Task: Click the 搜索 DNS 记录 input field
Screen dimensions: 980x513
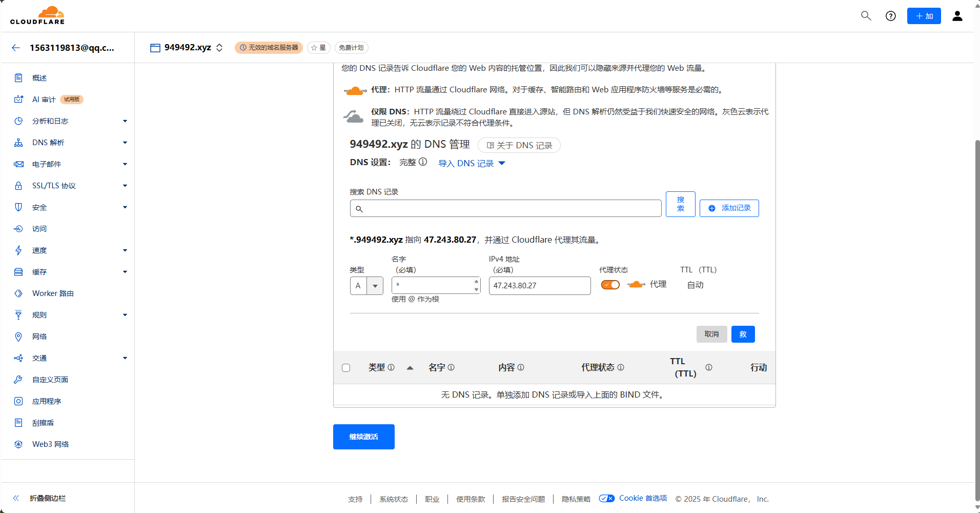Action: click(x=506, y=208)
